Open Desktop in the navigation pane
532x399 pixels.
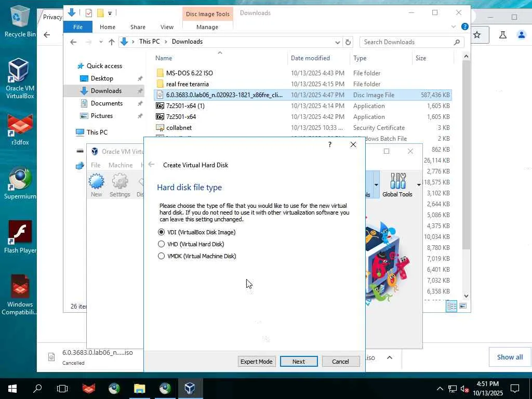102,78
